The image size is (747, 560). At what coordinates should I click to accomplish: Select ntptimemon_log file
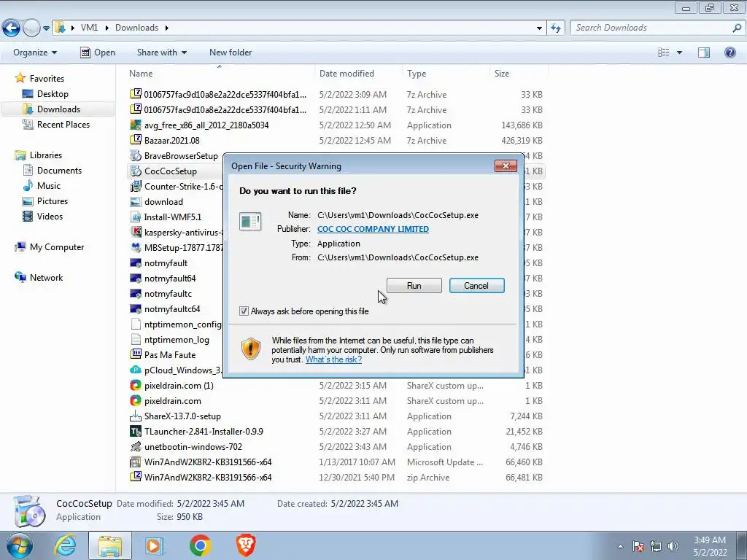[x=177, y=340]
